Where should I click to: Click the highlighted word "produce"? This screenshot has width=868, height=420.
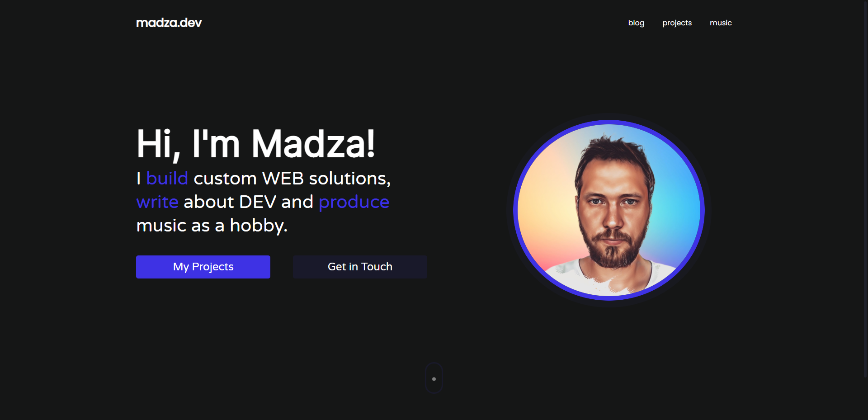coord(354,203)
